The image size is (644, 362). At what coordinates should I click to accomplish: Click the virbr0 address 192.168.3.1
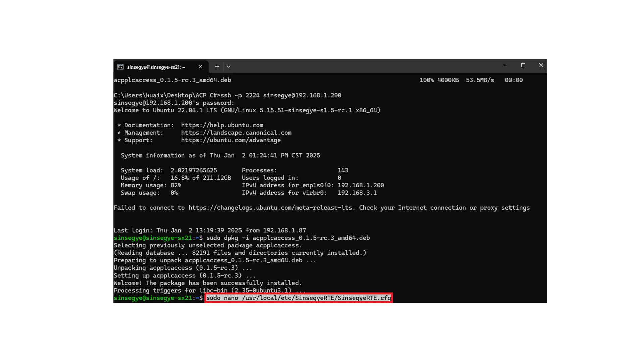[x=357, y=193]
